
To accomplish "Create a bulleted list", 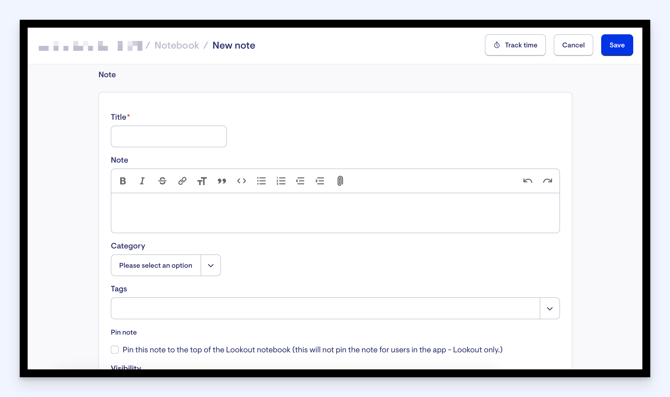I will (261, 181).
